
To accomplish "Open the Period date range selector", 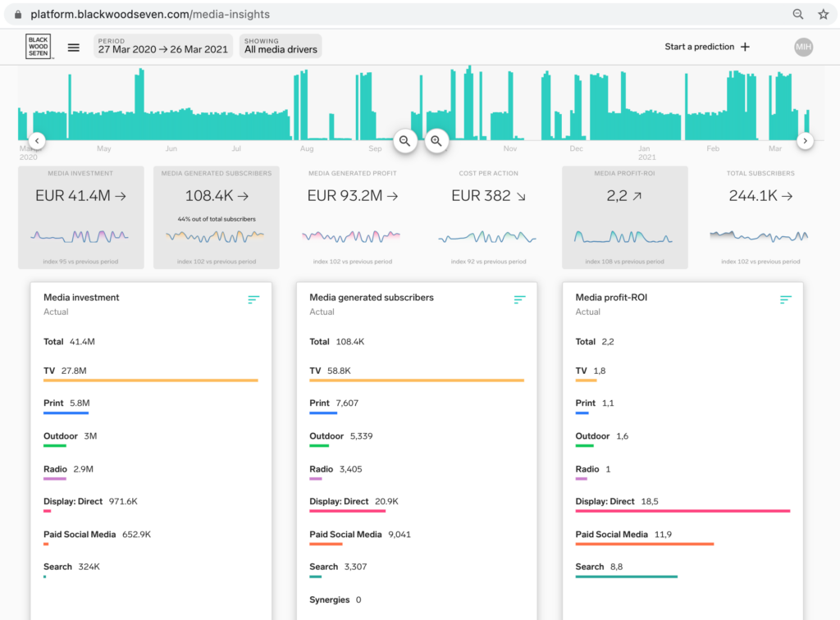I will 162,47.
